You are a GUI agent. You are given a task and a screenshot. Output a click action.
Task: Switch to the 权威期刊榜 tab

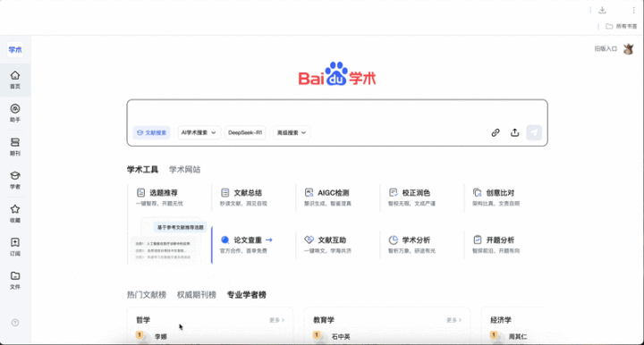pos(196,295)
